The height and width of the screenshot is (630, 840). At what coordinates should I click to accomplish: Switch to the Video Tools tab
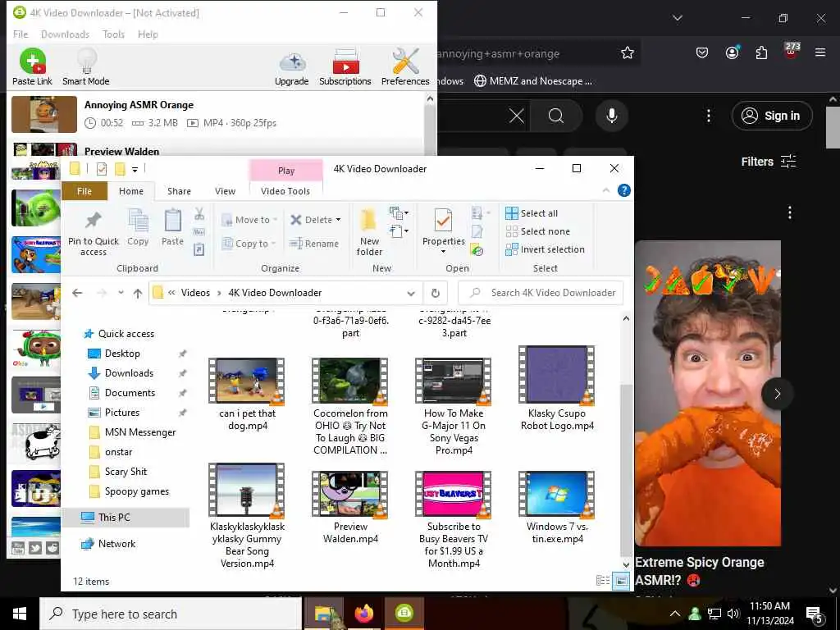coord(285,191)
